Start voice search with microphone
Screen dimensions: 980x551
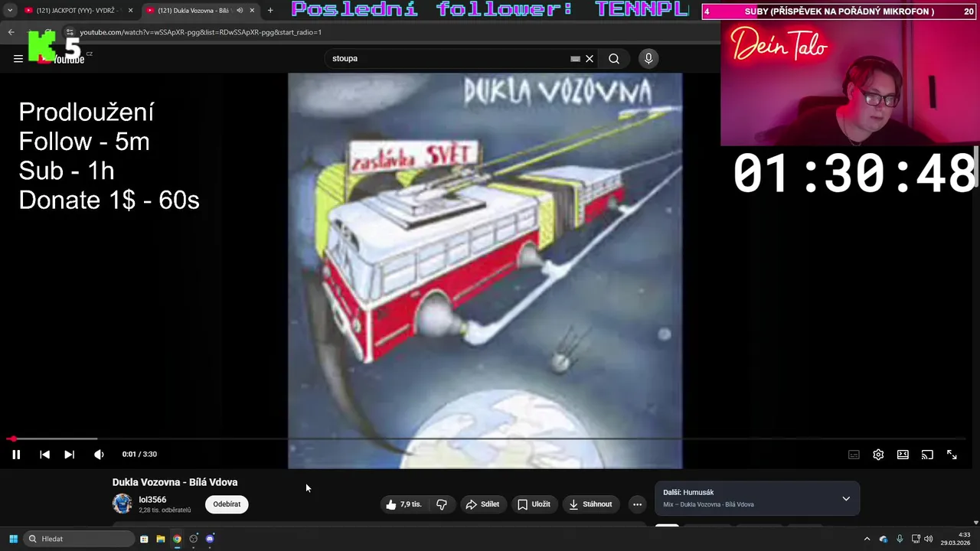pyautogui.click(x=648, y=59)
